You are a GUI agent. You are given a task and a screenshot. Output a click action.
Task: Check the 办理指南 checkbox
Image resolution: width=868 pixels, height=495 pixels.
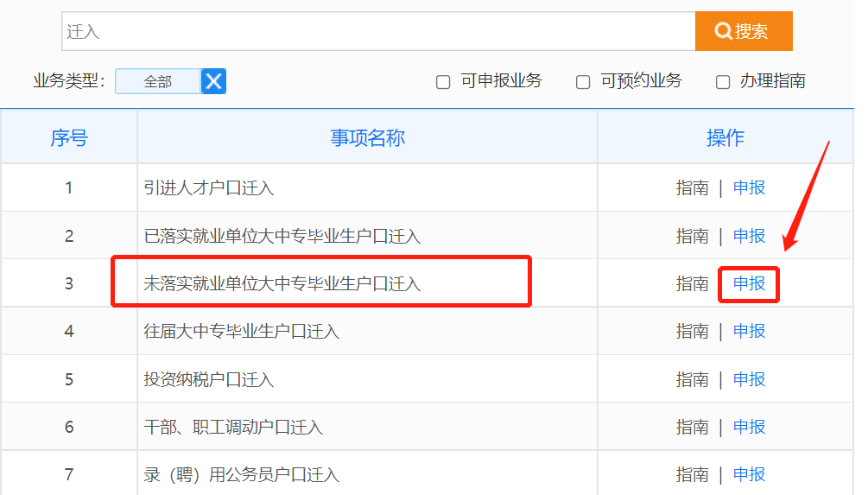pyautogui.click(x=723, y=82)
